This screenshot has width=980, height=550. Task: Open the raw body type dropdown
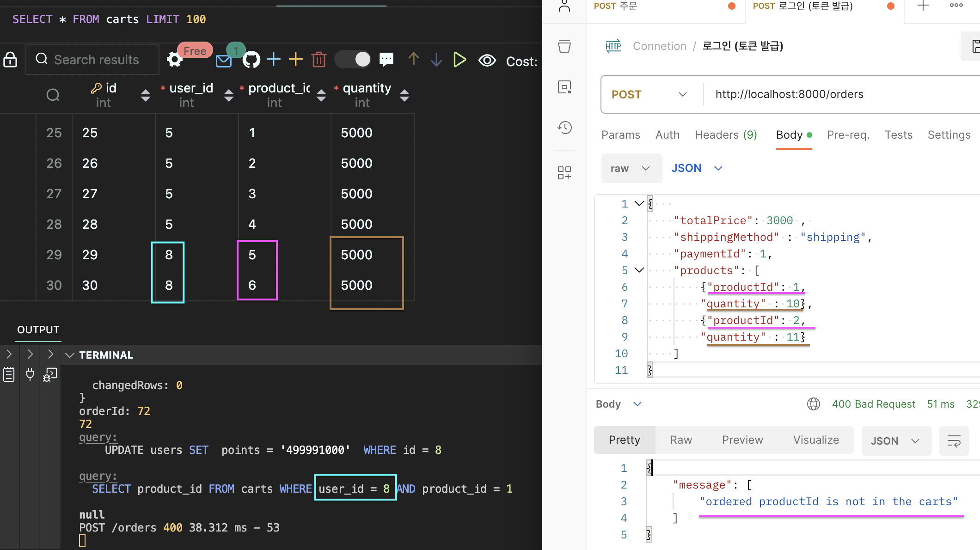click(631, 168)
